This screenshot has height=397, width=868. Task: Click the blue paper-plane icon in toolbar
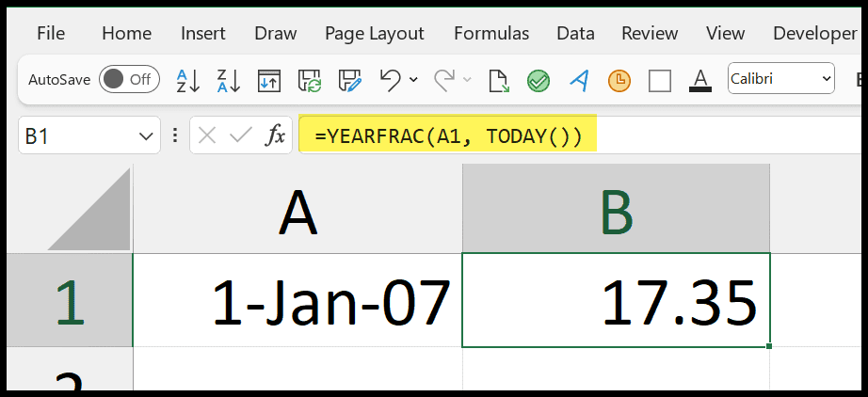pos(579,80)
